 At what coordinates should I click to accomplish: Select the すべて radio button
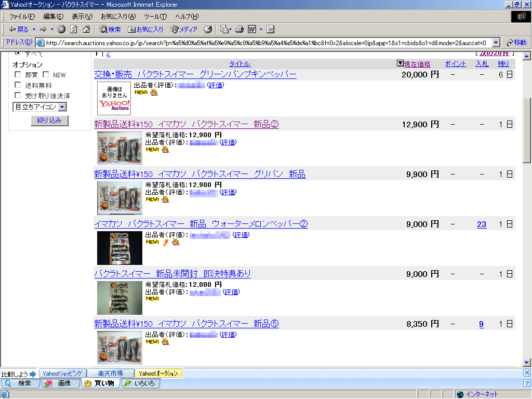[x=18, y=54]
